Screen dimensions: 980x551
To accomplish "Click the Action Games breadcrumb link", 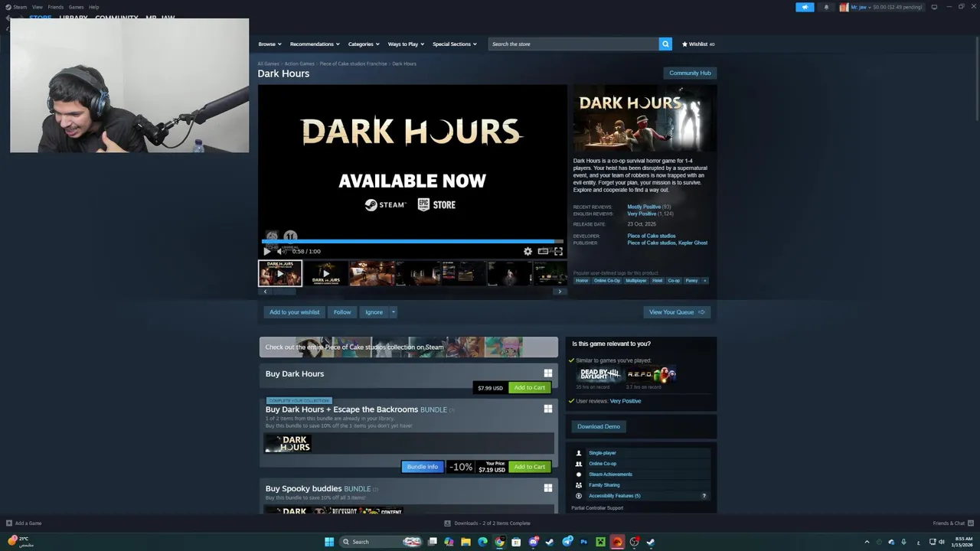I will (299, 64).
